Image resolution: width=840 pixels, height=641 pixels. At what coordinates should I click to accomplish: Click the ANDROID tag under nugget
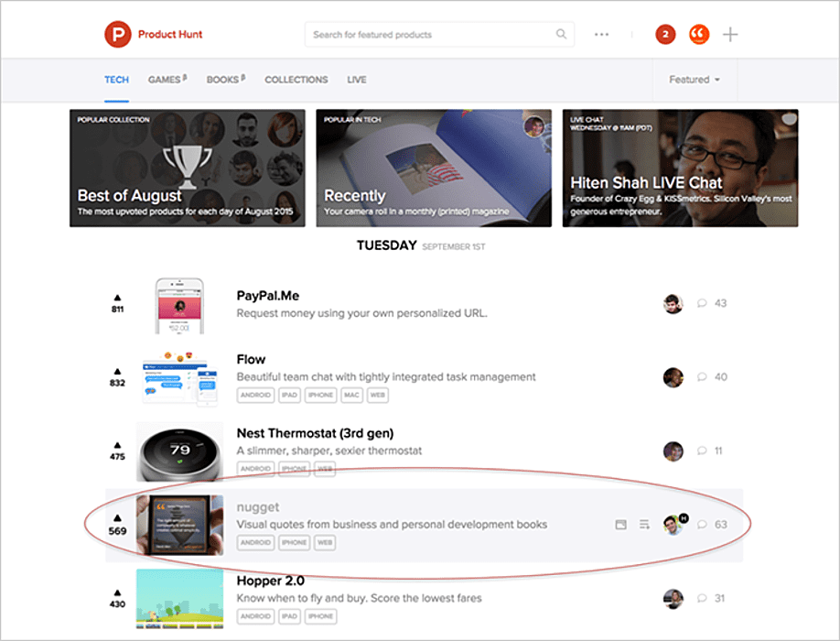coord(255,542)
